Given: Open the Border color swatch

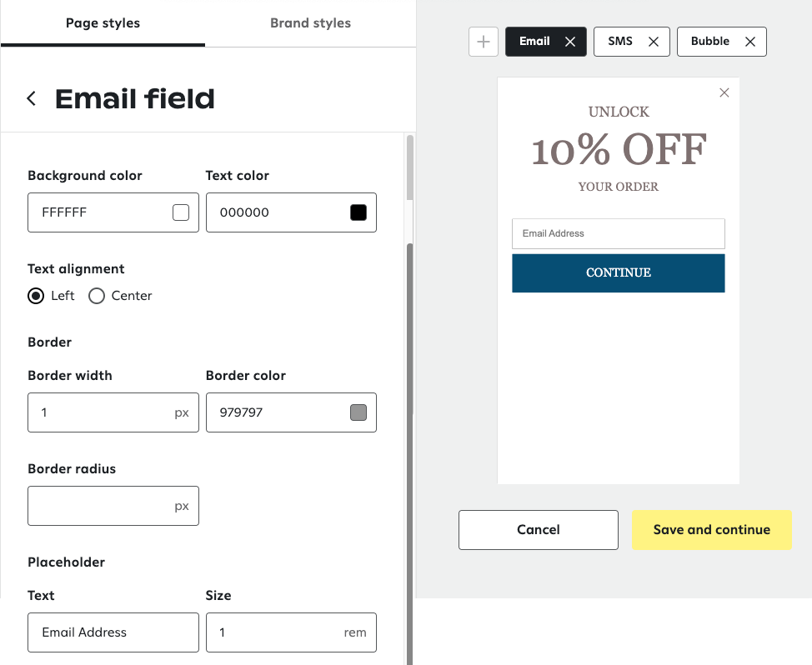Looking at the screenshot, I should click(358, 412).
